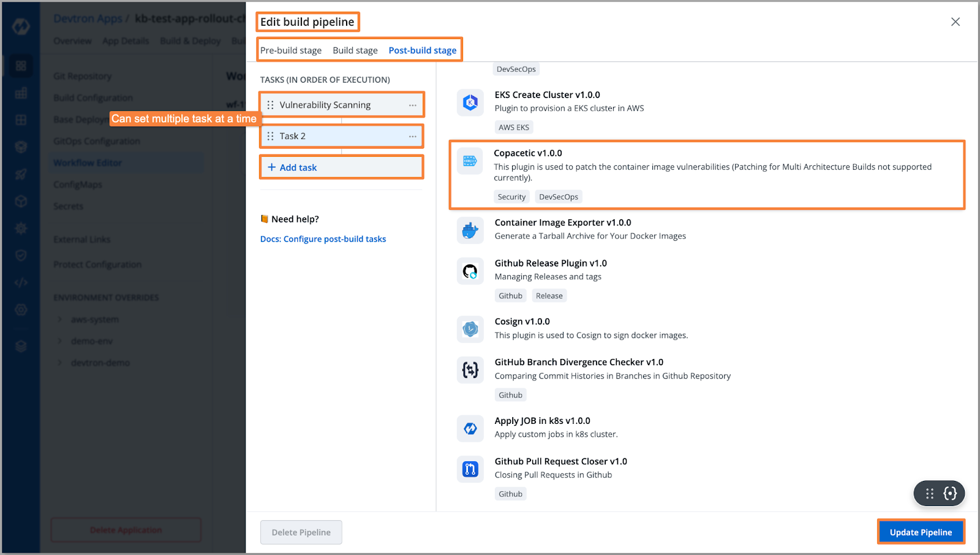Image resolution: width=980 pixels, height=555 pixels.
Task: Click the Github Release Plugin icon
Action: point(470,271)
